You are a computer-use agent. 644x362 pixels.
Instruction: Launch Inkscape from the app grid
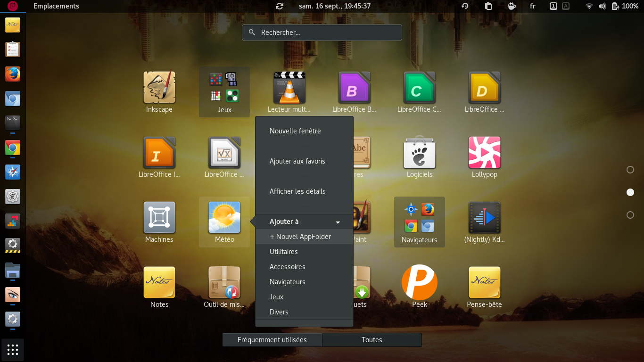click(x=159, y=88)
